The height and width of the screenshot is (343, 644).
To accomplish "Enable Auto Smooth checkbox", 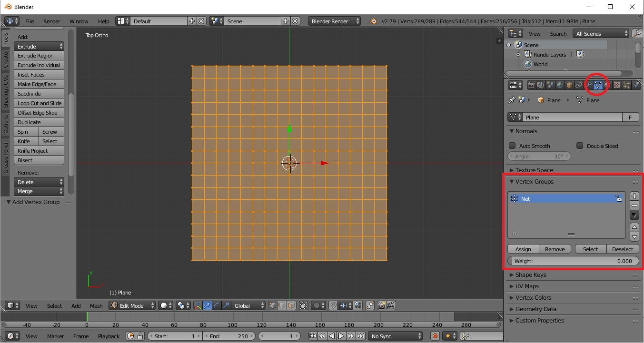I will [x=513, y=146].
